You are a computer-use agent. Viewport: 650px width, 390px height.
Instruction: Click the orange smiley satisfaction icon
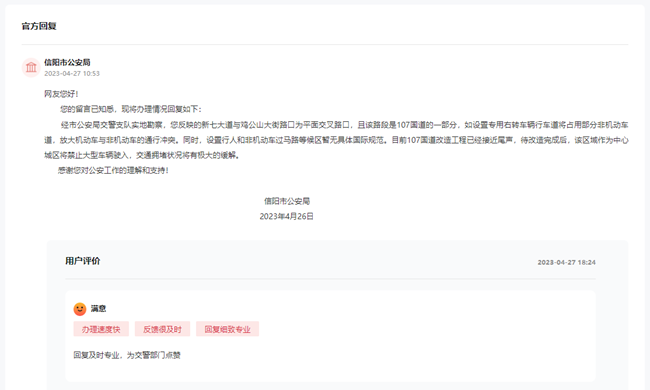click(80, 309)
